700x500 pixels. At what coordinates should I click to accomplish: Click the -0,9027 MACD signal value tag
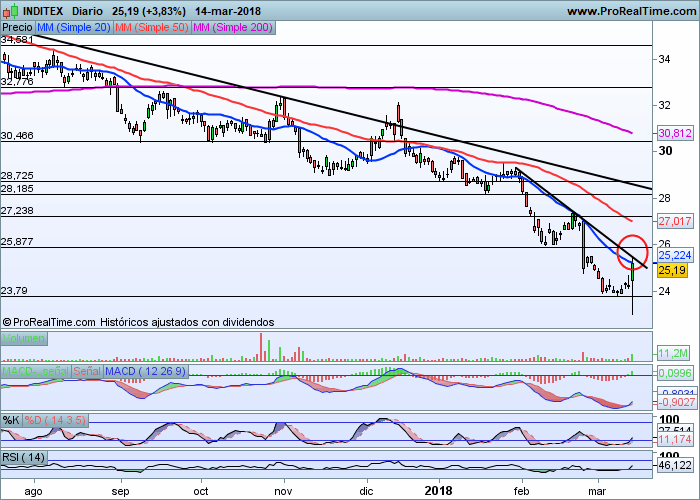click(x=675, y=402)
